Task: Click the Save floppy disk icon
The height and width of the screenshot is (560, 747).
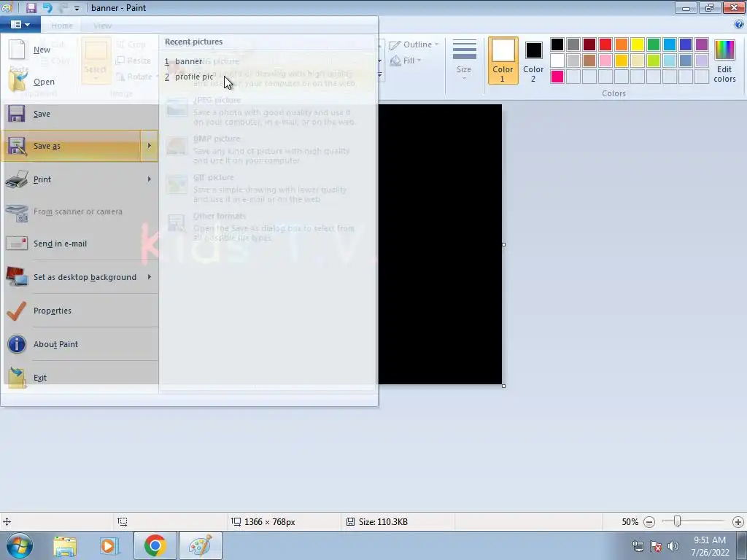Action: (x=17, y=114)
